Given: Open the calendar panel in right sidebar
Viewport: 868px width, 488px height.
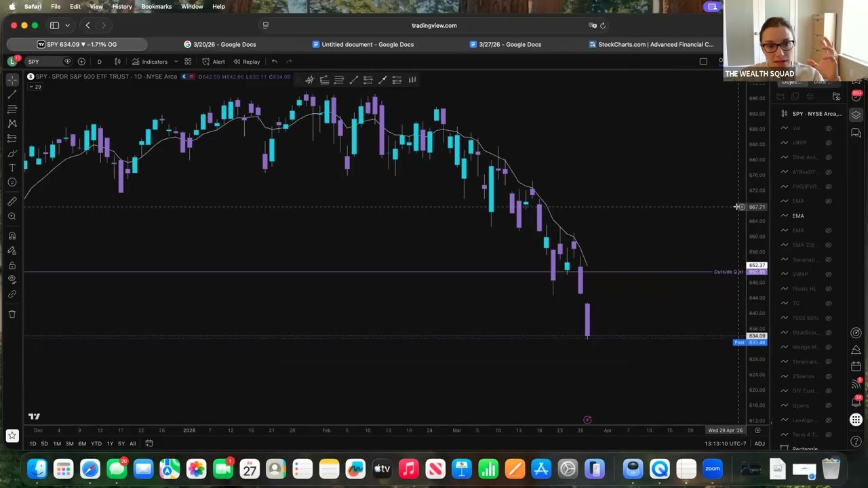Looking at the screenshot, I should (x=856, y=366).
